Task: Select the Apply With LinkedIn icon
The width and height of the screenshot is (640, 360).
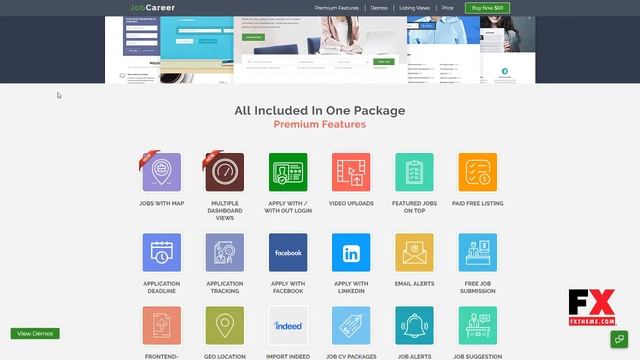Action: 351,253
